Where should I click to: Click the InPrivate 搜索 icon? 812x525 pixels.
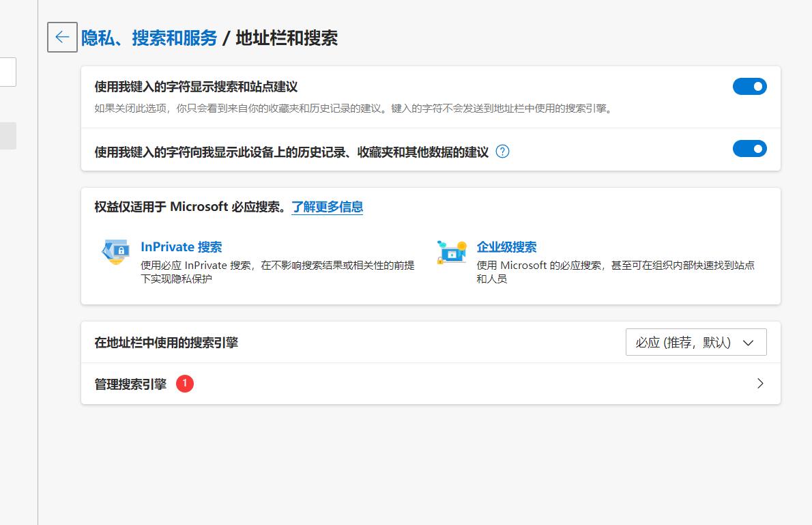(115, 252)
